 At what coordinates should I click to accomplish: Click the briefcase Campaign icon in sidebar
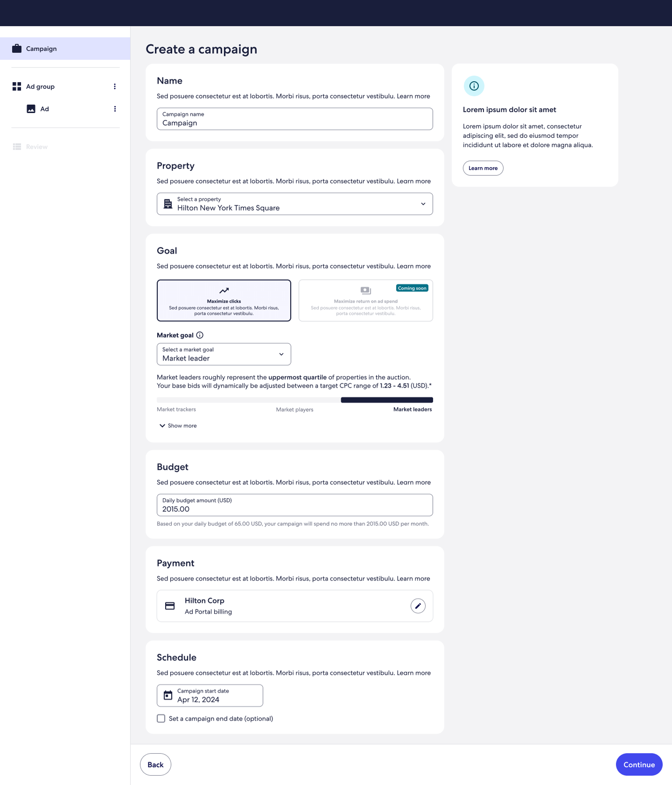[x=17, y=49]
